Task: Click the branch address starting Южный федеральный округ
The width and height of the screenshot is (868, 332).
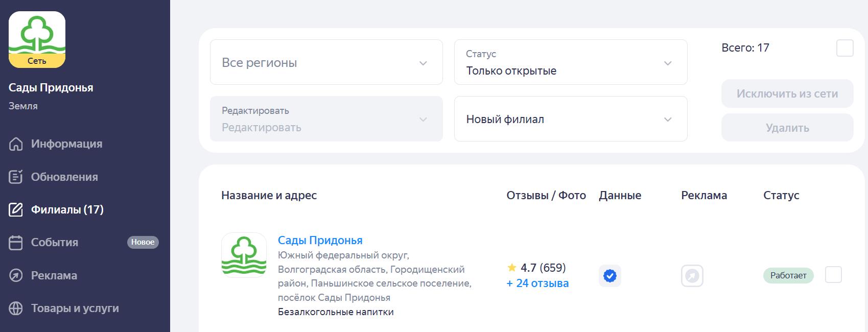Action: 374,276
